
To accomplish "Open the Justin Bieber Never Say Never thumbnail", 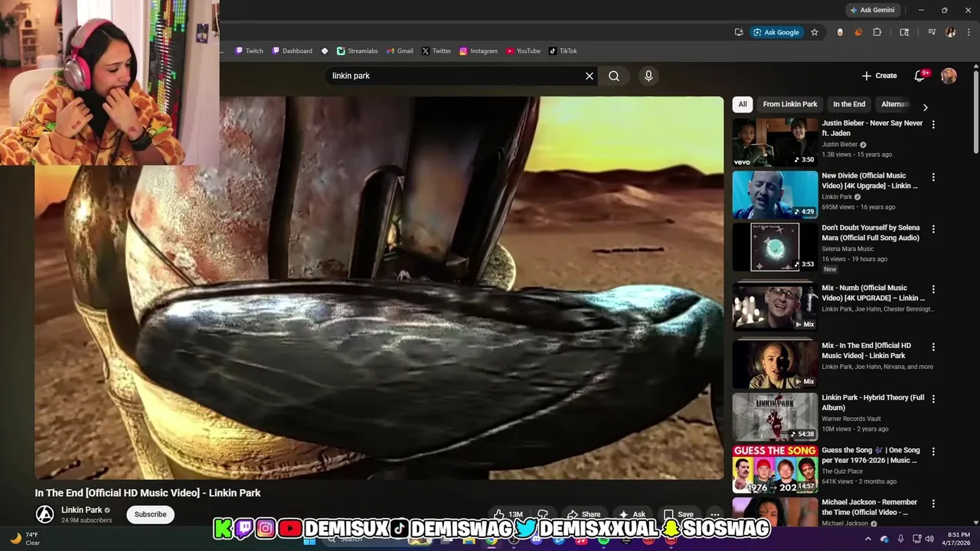I will [x=775, y=142].
